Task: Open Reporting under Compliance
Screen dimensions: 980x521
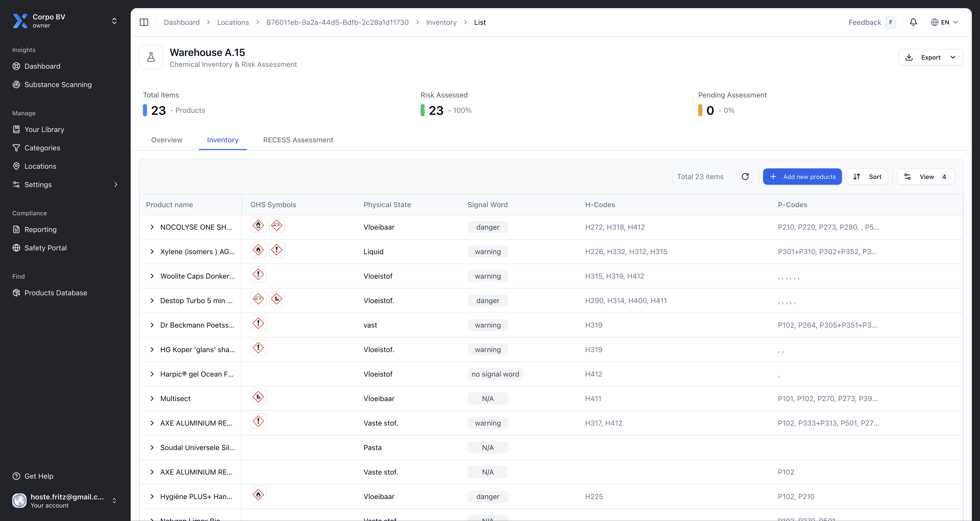Action: [x=40, y=229]
